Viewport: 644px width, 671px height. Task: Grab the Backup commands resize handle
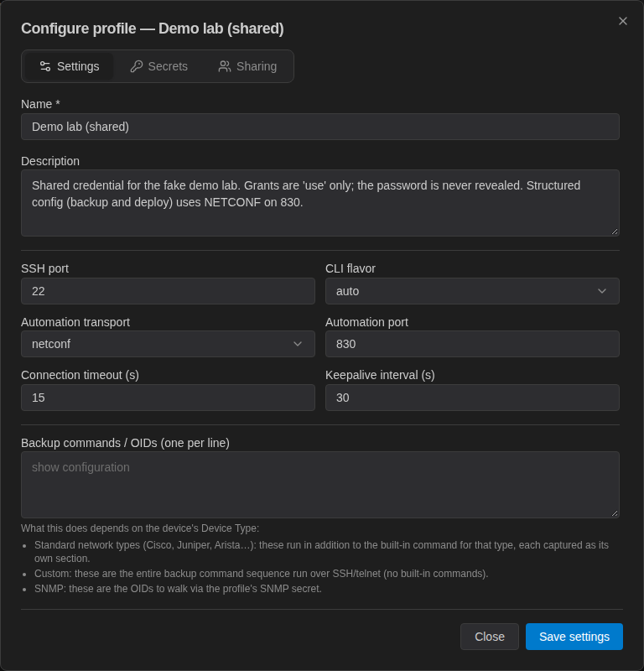[x=615, y=513]
